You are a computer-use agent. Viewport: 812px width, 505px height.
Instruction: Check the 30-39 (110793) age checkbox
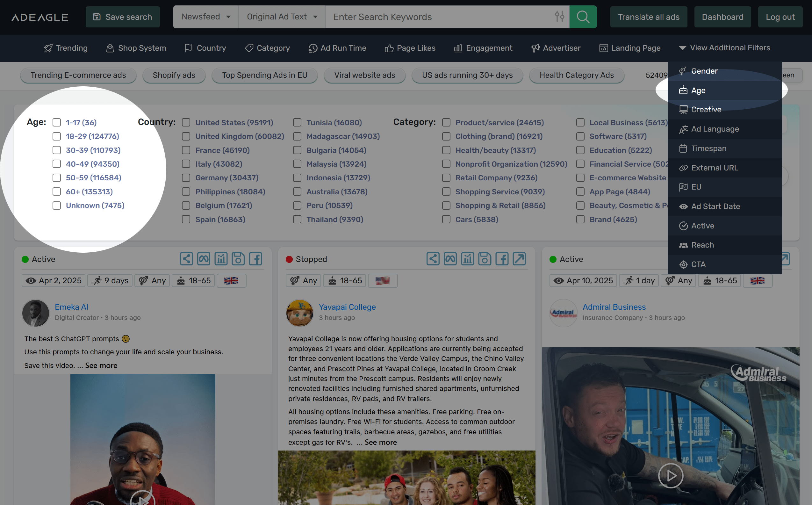[57, 150]
